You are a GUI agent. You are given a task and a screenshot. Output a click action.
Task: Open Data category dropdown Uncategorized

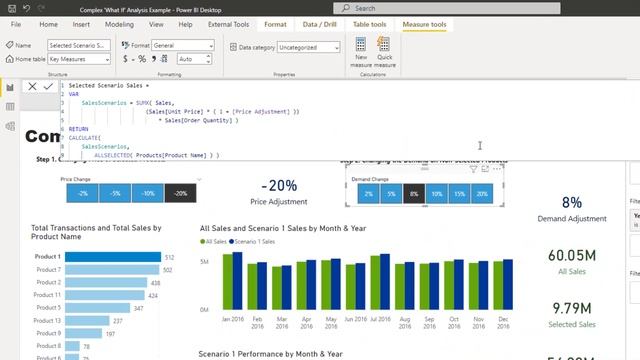coord(309,47)
